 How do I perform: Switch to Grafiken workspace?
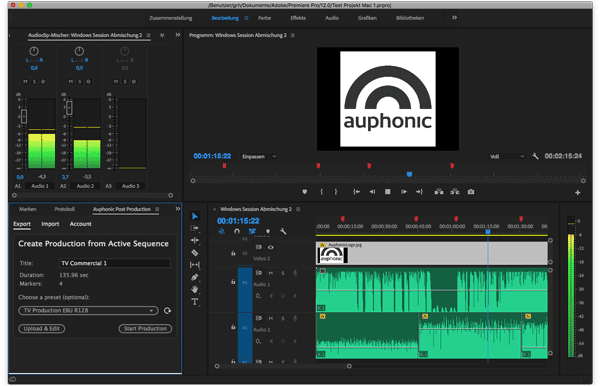point(367,18)
